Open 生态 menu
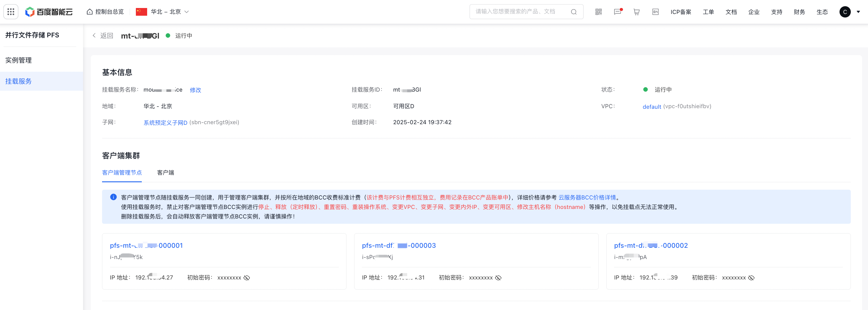Image resolution: width=868 pixels, height=310 pixels. [822, 12]
